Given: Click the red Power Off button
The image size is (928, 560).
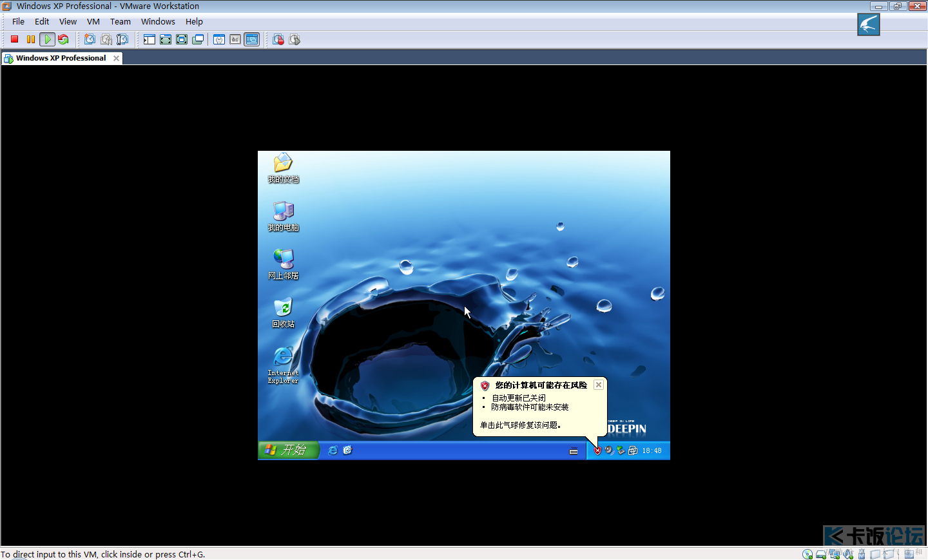Looking at the screenshot, I should pos(14,39).
